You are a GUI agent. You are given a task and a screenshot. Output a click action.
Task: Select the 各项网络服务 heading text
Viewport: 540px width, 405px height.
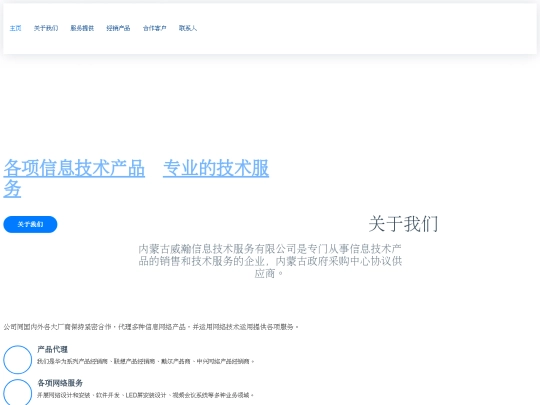[60, 383]
